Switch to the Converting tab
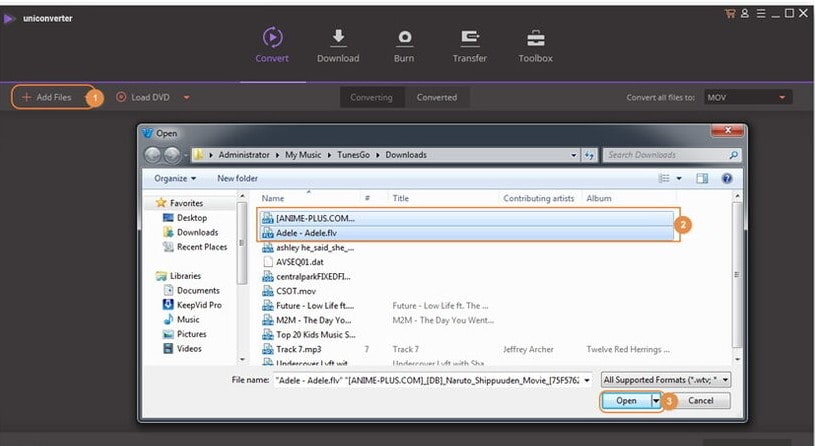The height and width of the screenshot is (446, 815). click(x=371, y=97)
